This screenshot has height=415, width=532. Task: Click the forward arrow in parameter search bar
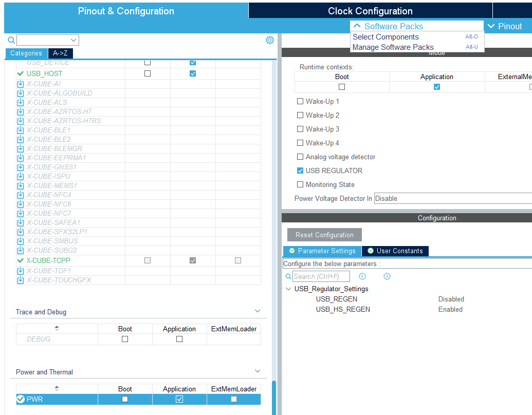(x=387, y=276)
